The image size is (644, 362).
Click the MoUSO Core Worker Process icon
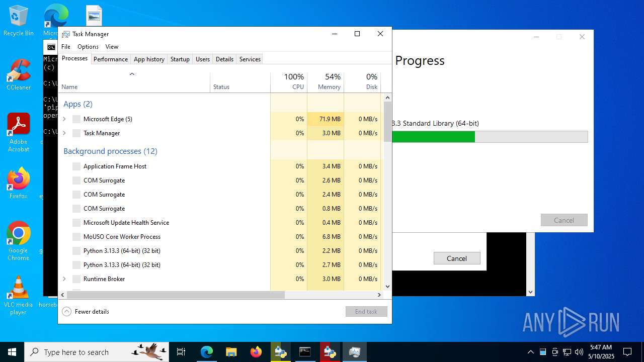click(x=76, y=237)
